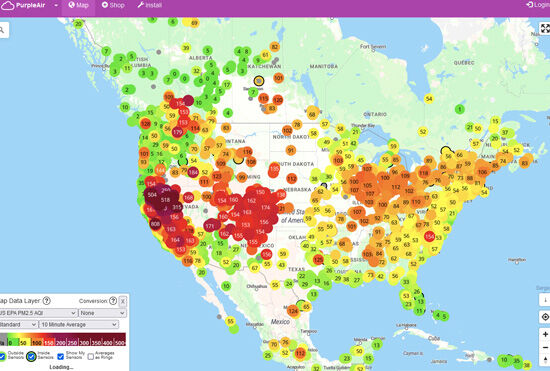Select the 120 marker in Saskatchewan
This screenshot has width=550, height=371.
coord(278,100)
